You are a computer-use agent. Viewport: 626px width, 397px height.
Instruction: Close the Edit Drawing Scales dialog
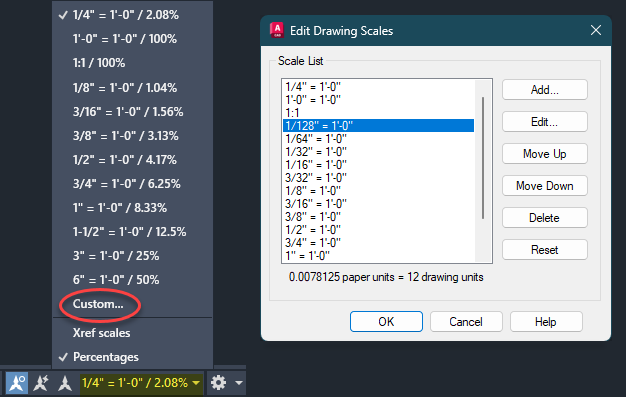pos(596,30)
